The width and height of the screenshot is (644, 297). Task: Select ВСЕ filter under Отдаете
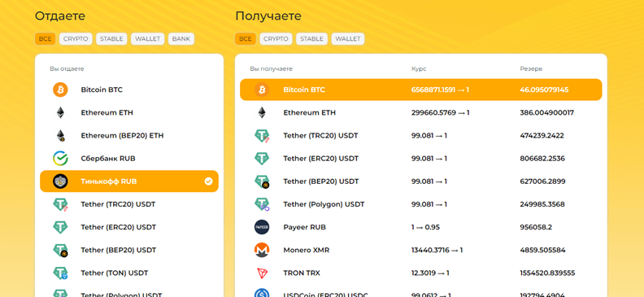click(x=46, y=39)
